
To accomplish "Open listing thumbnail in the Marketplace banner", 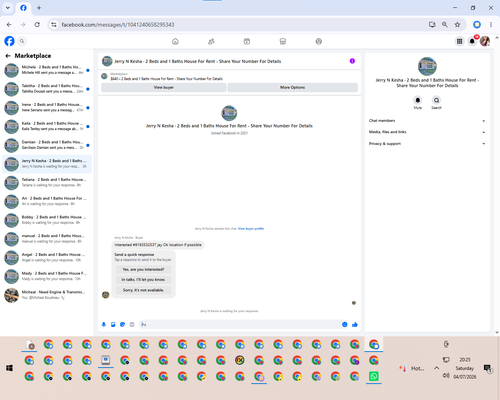I will tap(104, 76).
